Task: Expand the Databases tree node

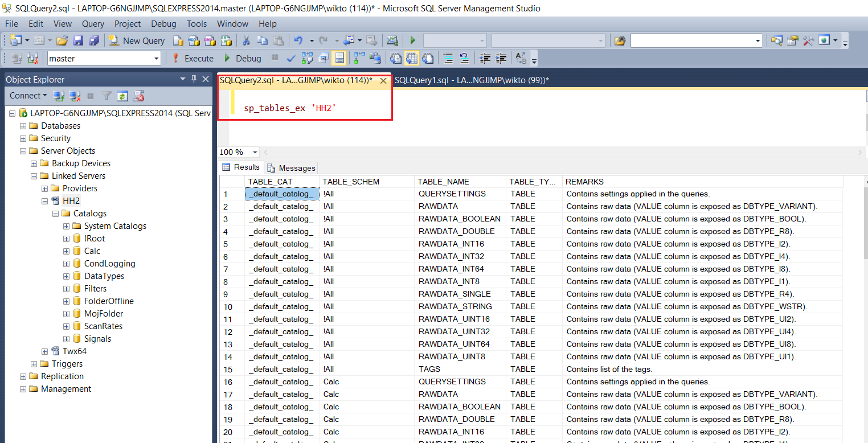Action: [23, 126]
